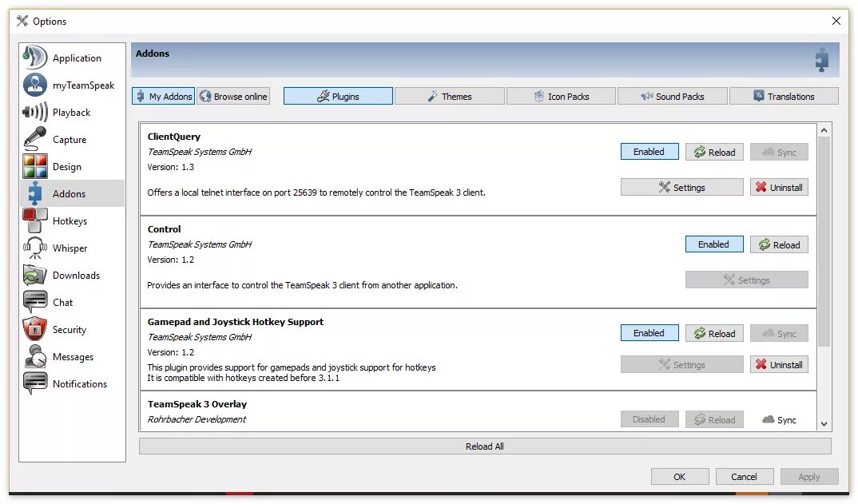Select the Chat bubble icon
The height and width of the screenshot is (504, 858).
[x=34, y=302]
